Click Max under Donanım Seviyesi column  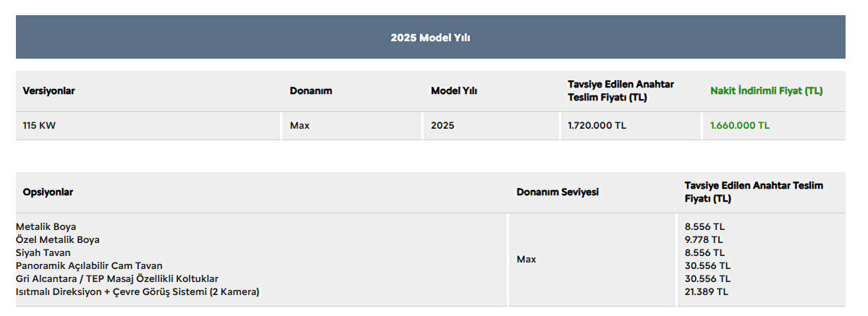(x=527, y=259)
